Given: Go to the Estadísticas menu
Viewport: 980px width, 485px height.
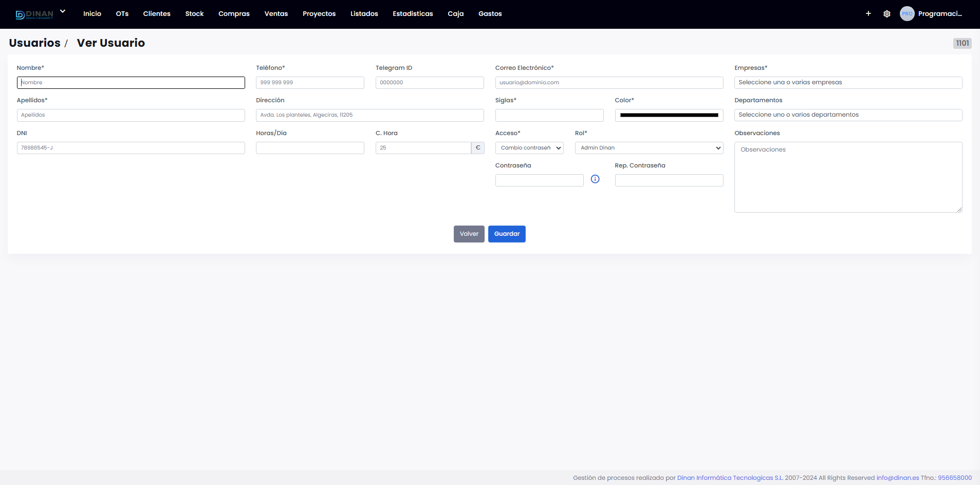Looking at the screenshot, I should pos(413,14).
